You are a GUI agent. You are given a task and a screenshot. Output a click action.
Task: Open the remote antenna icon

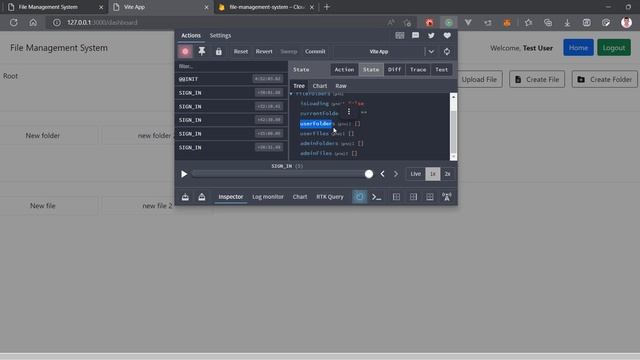447,197
